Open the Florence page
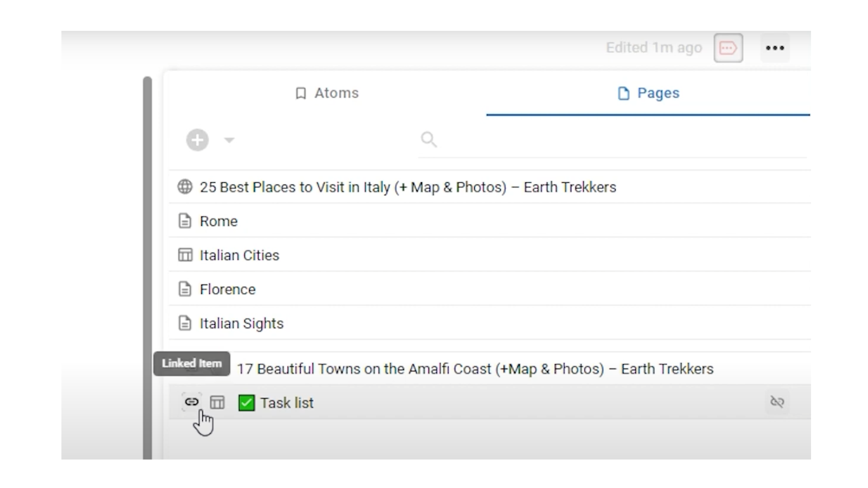Viewport: 868px width, 488px height. coord(227,290)
